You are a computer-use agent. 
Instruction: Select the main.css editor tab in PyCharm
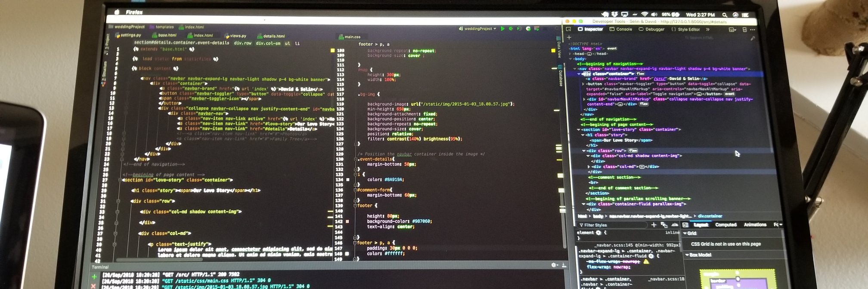point(350,37)
